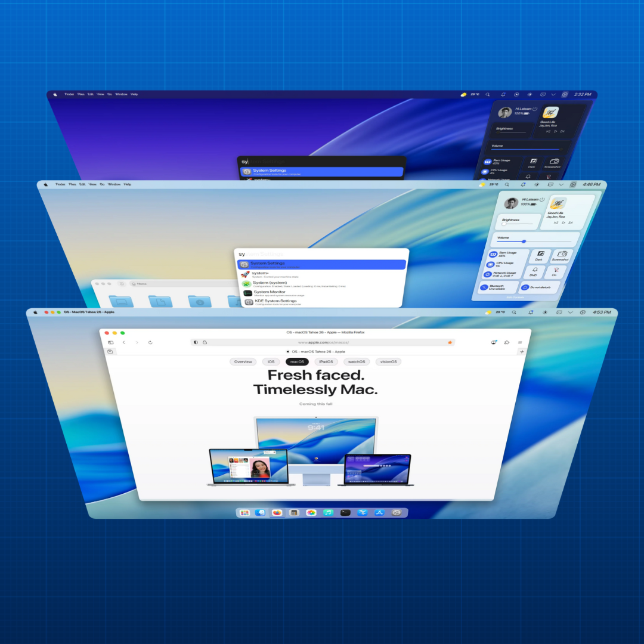Toggle the DND tile in light control panel
Image resolution: width=644 pixels, height=644 pixels.
tap(534, 272)
